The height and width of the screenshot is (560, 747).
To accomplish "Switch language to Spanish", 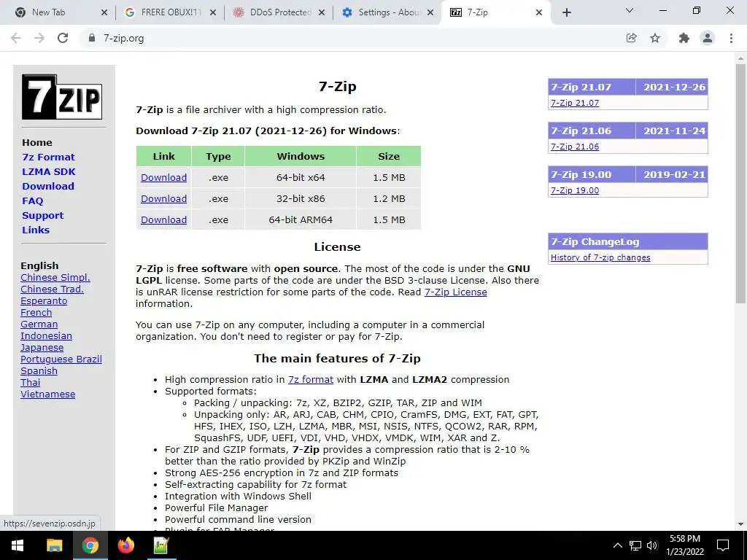I will tap(39, 371).
